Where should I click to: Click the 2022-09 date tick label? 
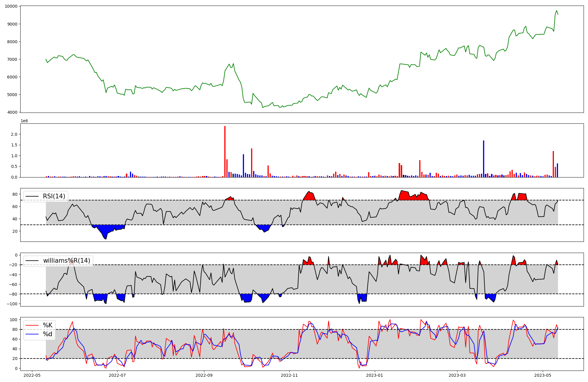coord(204,375)
